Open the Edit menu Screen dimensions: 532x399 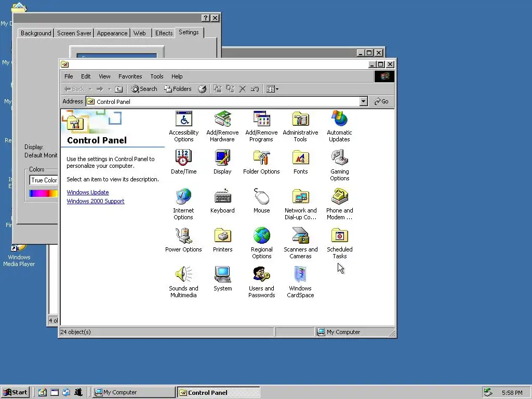click(x=86, y=76)
